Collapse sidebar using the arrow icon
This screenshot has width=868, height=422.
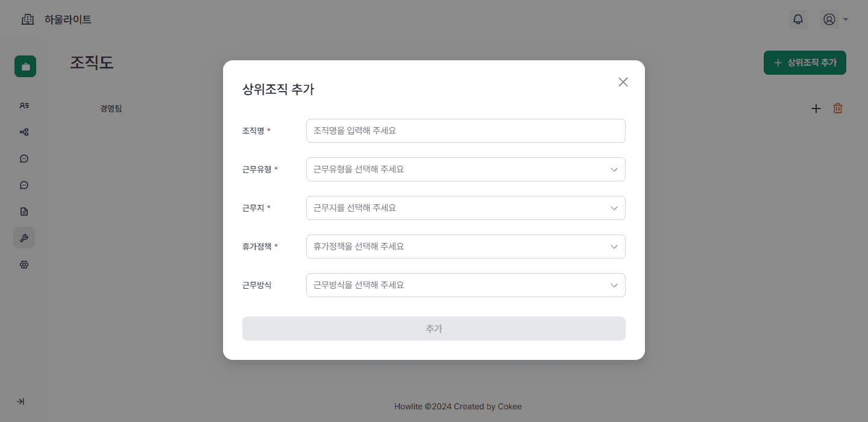click(x=20, y=402)
